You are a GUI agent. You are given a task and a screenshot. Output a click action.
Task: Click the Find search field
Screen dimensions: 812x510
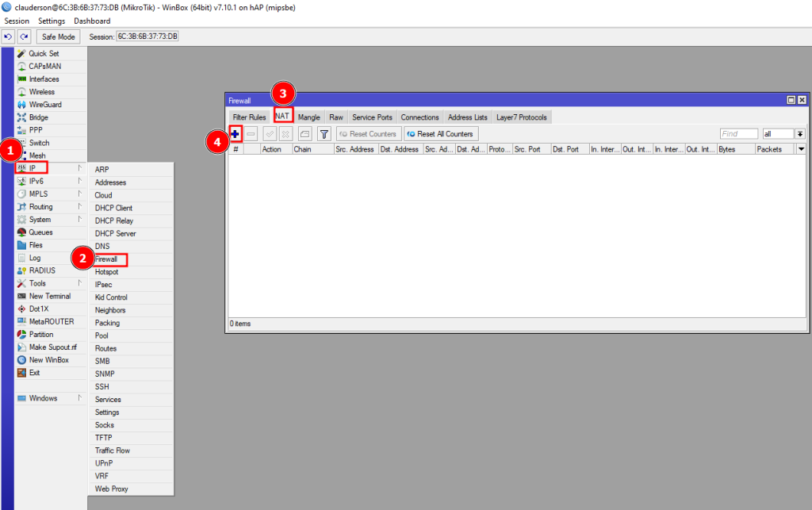point(738,134)
